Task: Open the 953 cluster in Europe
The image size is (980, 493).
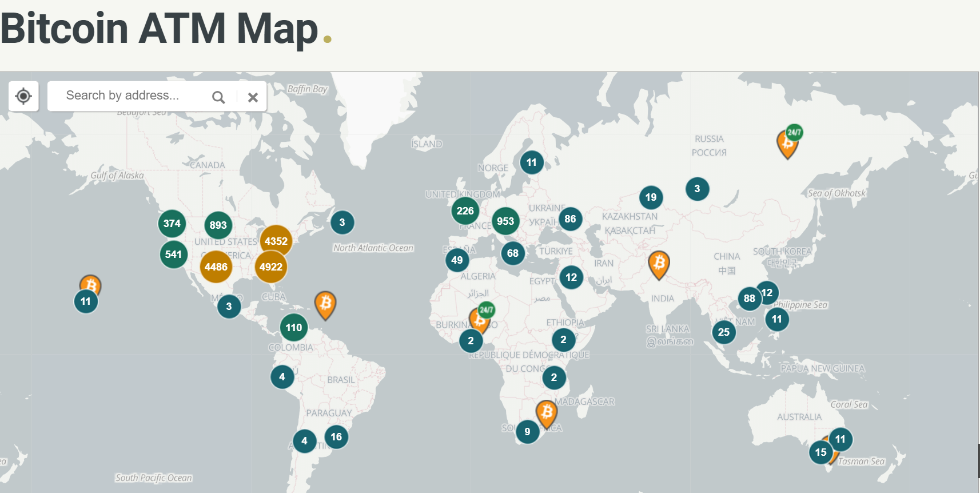Action: tap(505, 221)
